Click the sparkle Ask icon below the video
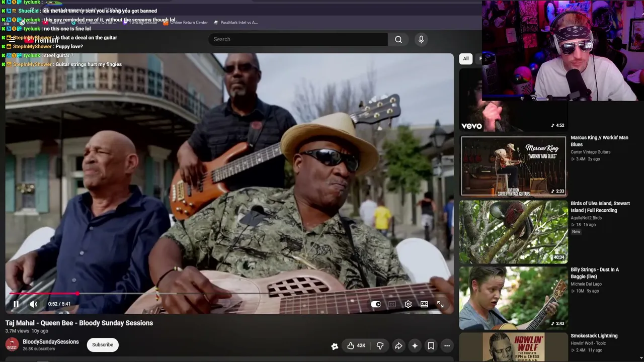The image size is (644, 362). click(x=415, y=346)
